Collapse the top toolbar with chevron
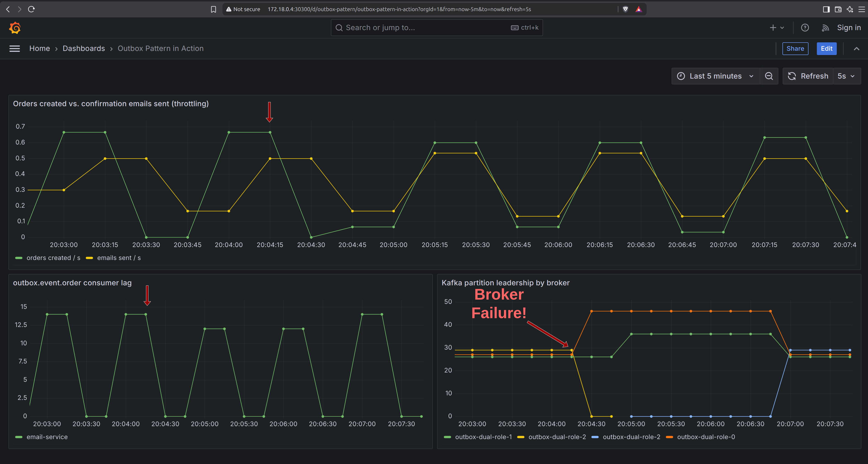Image resolution: width=868 pixels, height=464 pixels. coord(856,48)
